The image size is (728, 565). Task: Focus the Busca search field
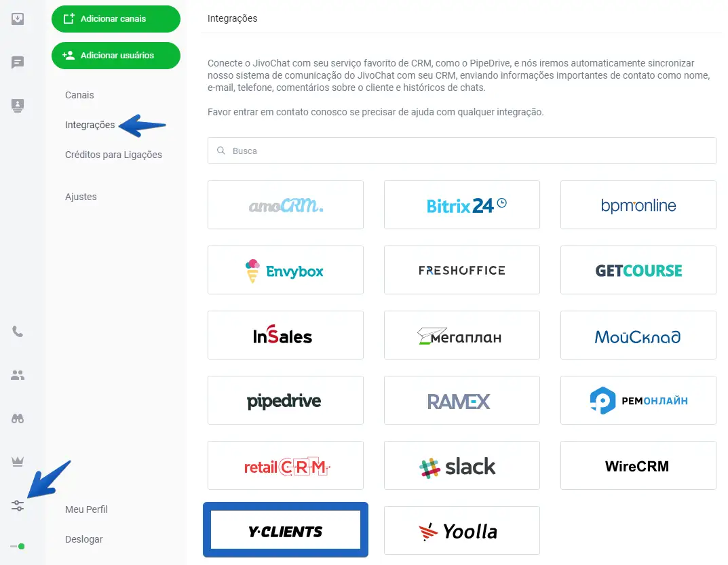461,151
